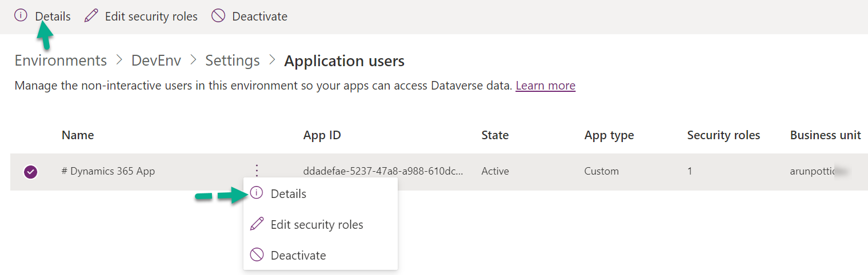
Task: Select Edit security roles in context menu
Action: [x=317, y=225]
